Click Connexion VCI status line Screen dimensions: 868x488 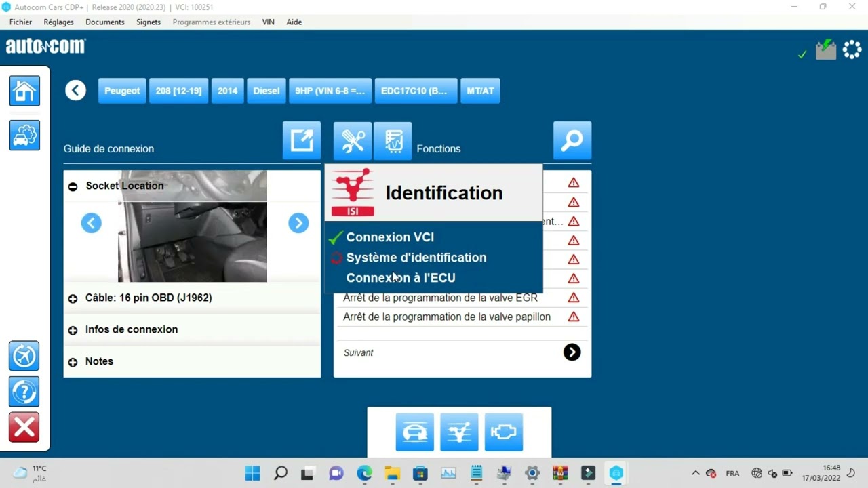coord(390,237)
